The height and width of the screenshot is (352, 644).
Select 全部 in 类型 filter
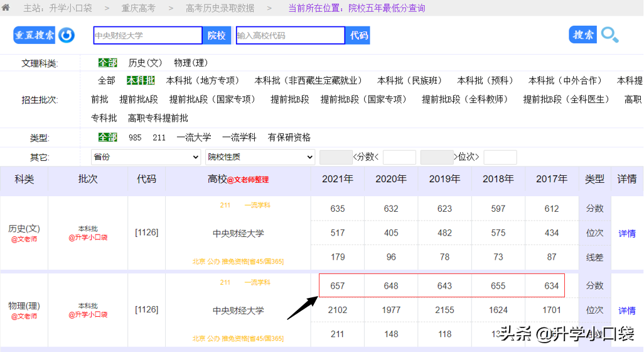point(107,138)
